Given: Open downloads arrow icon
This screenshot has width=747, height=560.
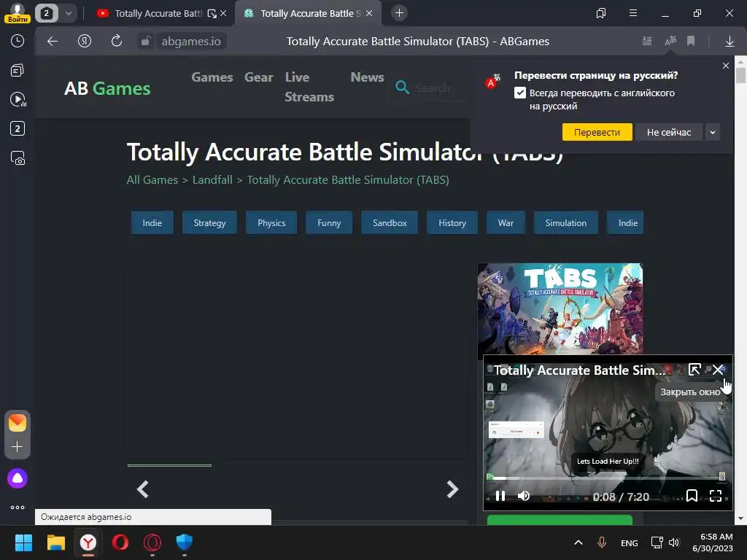Looking at the screenshot, I should (x=729, y=42).
